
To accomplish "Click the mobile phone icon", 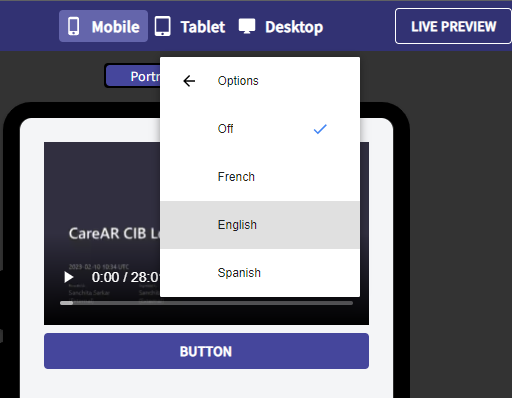I will pyautogui.click(x=74, y=26).
